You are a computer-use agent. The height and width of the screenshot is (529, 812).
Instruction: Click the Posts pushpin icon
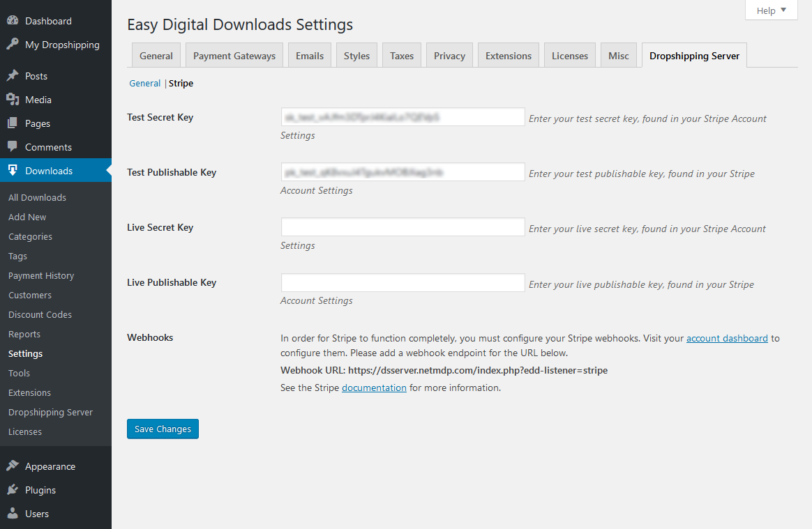13,75
